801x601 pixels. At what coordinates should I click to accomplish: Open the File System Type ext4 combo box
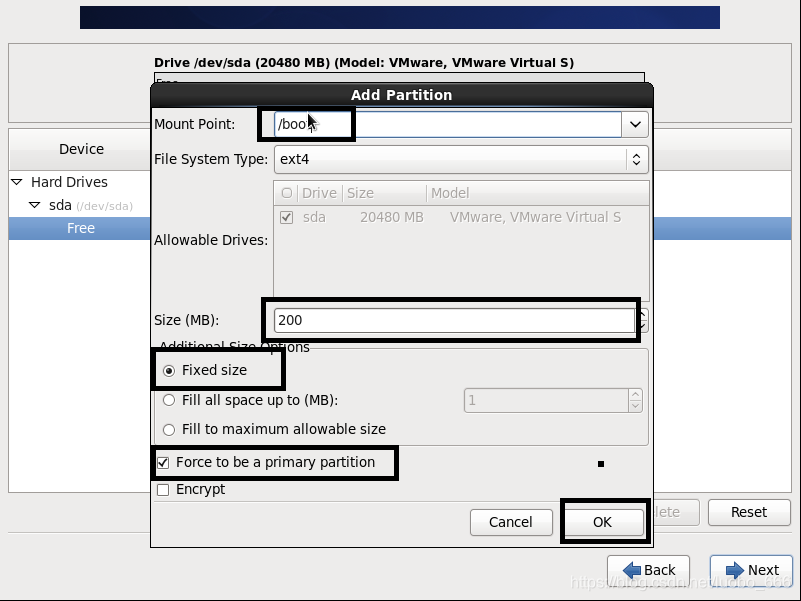click(x=461, y=159)
